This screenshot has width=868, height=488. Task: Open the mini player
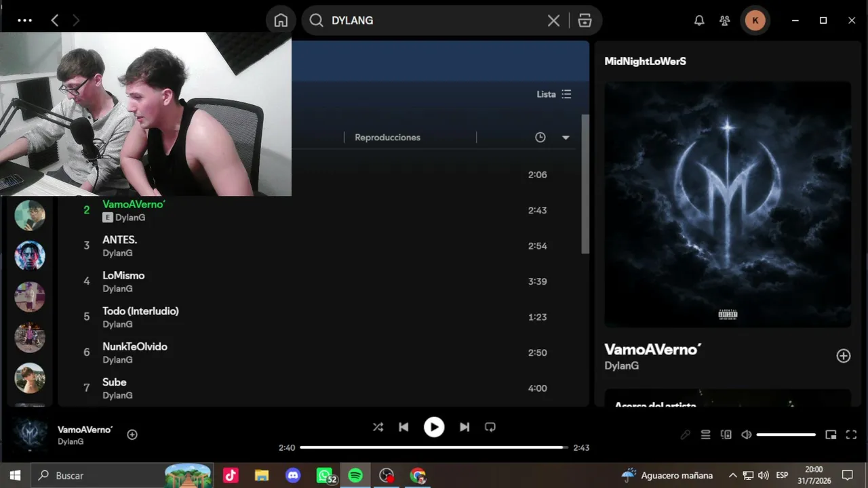(x=831, y=434)
